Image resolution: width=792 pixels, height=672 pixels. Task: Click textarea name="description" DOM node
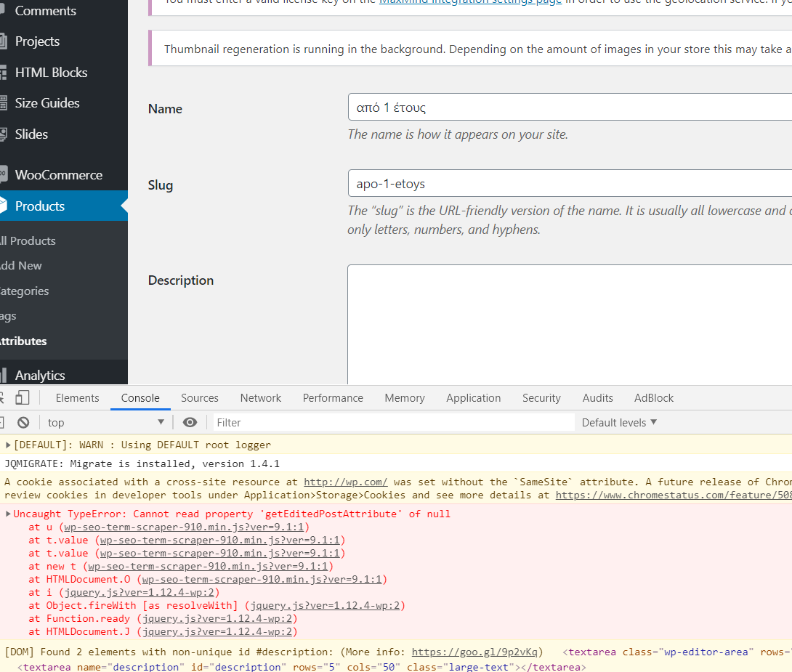(x=302, y=667)
